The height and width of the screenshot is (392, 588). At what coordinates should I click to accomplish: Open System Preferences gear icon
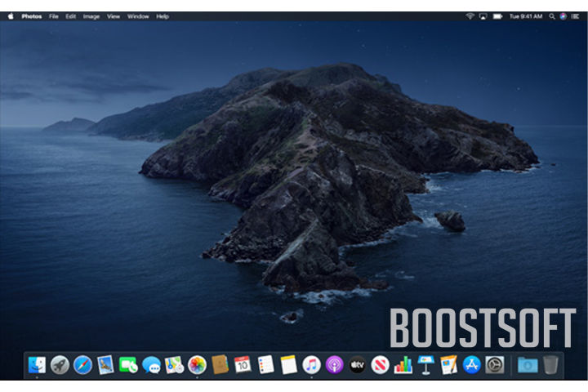[x=494, y=364]
